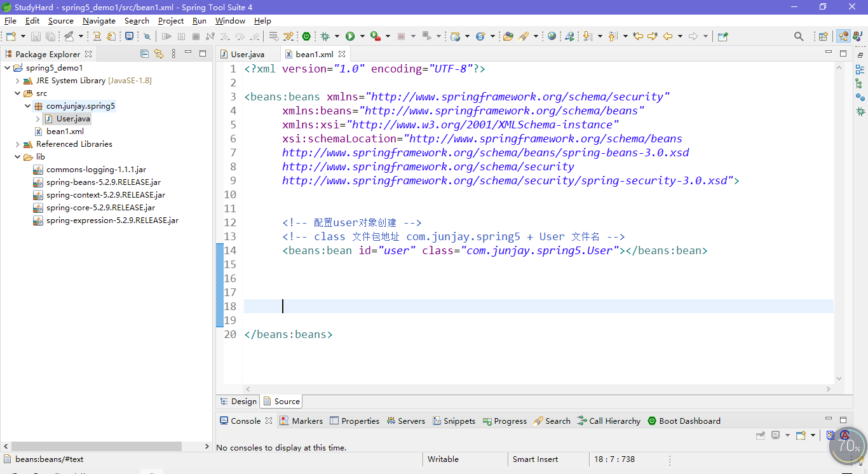Select spring-core-5.2.9.RELEASE.jar
Viewport: 868px width, 474px height.
tap(100, 208)
